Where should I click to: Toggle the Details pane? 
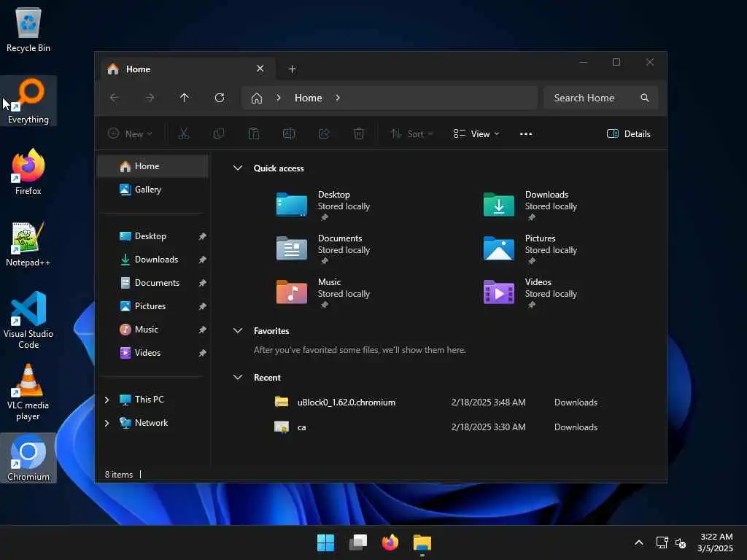pyautogui.click(x=628, y=134)
